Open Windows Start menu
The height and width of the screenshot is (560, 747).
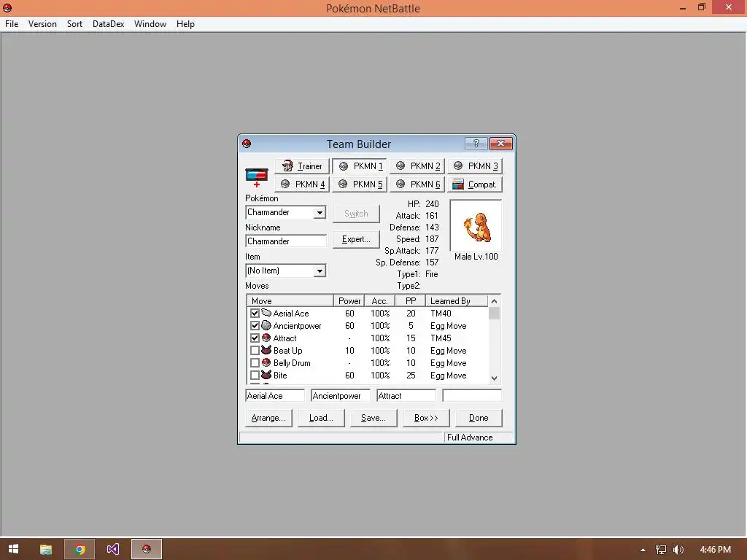coord(13,549)
